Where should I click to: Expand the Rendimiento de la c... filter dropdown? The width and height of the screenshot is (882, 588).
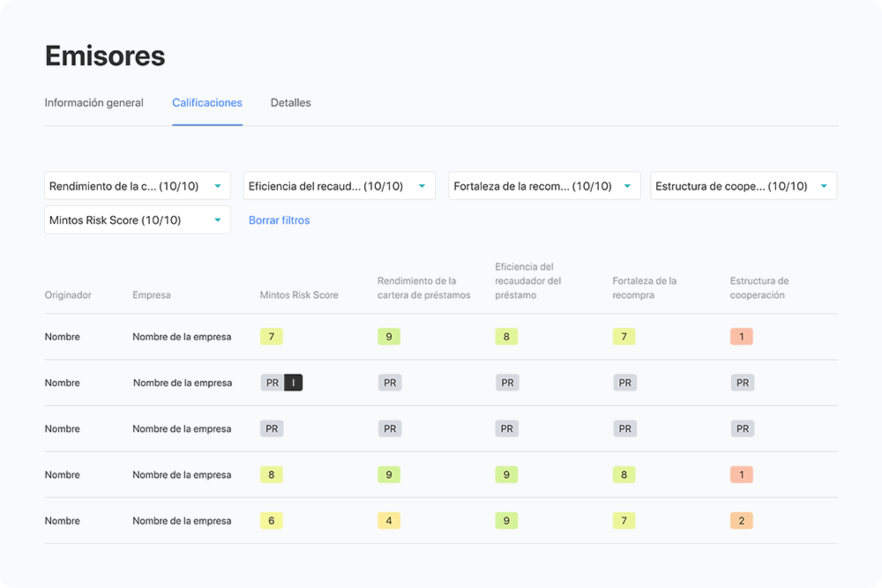point(138,186)
